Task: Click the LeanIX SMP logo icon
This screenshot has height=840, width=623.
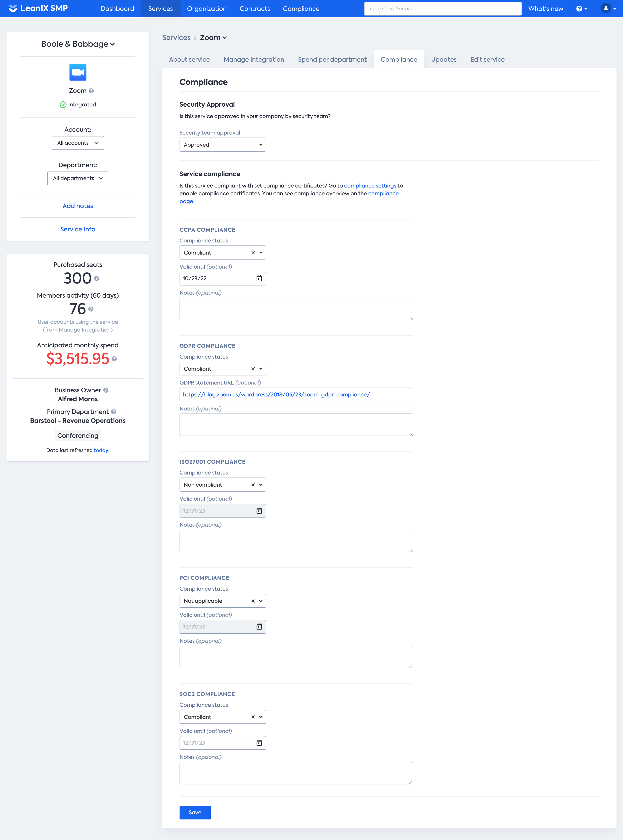Action: [x=13, y=8]
